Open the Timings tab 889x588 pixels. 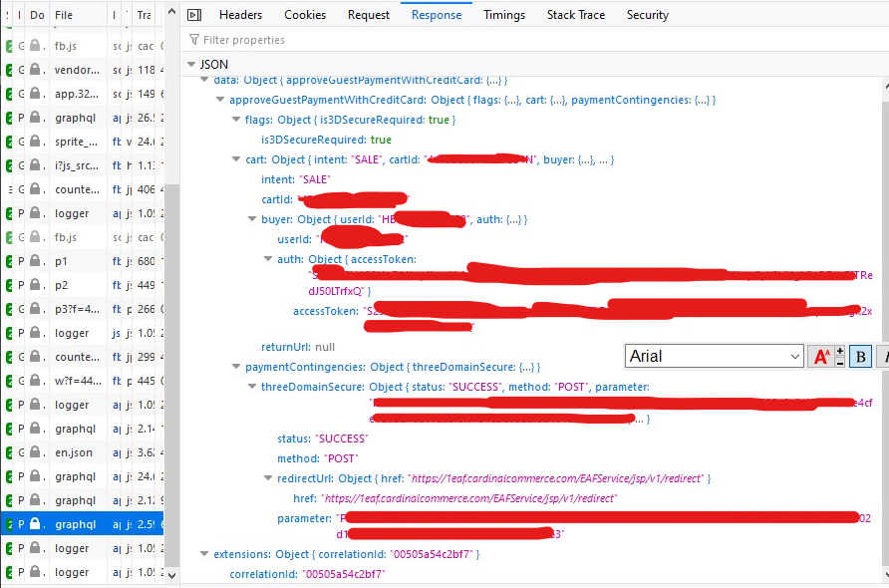tap(504, 15)
